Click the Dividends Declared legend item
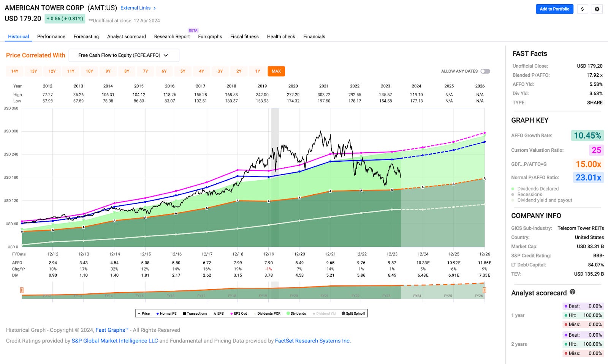This screenshot has height=364, width=608. pos(535,189)
